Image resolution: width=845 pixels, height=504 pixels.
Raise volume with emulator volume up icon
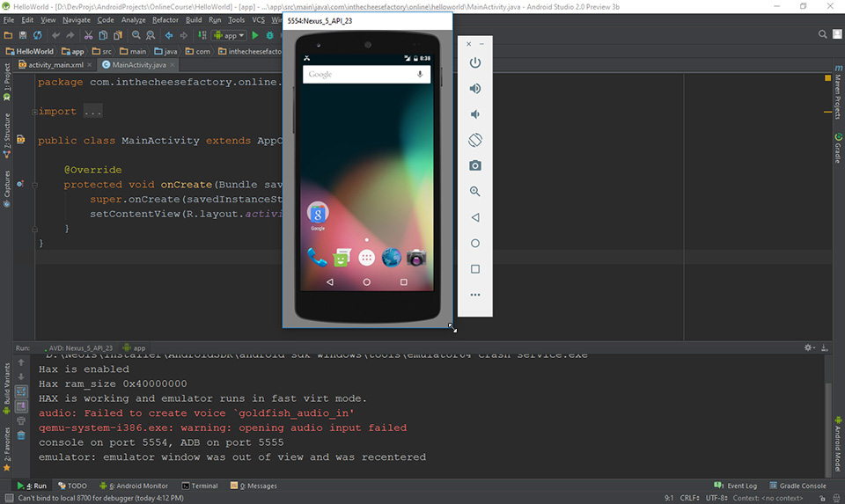474,88
